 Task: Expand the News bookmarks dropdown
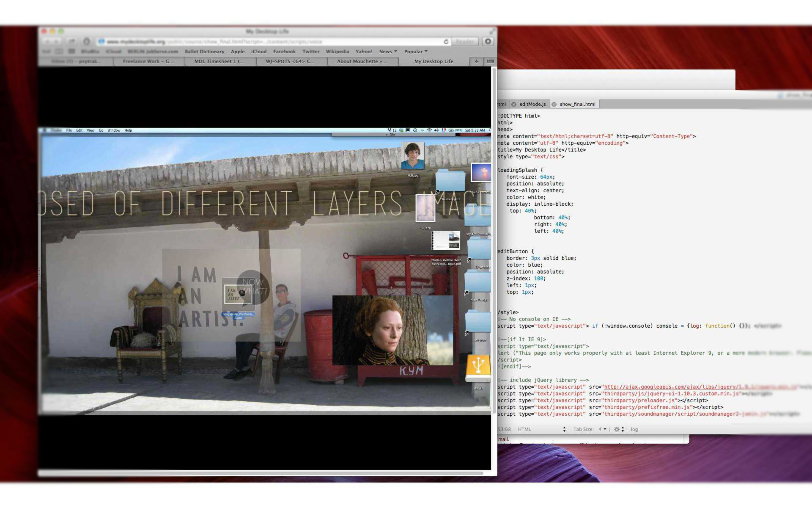tap(388, 52)
